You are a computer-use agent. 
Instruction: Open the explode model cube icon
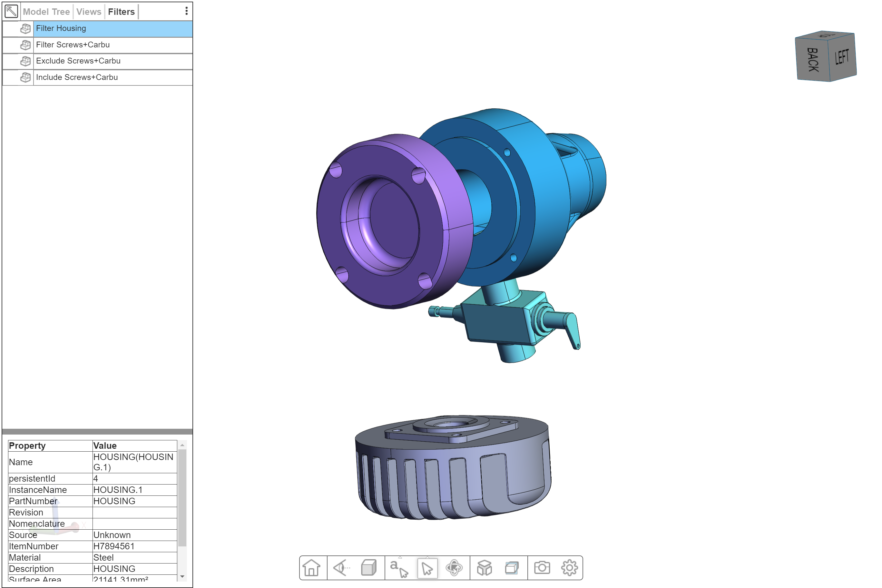click(484, 568)
